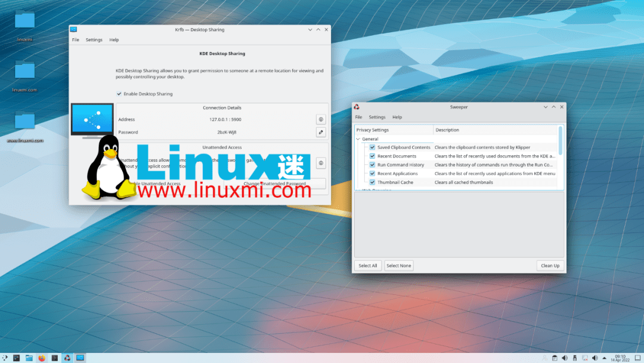Open the Settings menu in Sweeper
The width and height of the screenshot is (644, 363).
coord(377,117)
